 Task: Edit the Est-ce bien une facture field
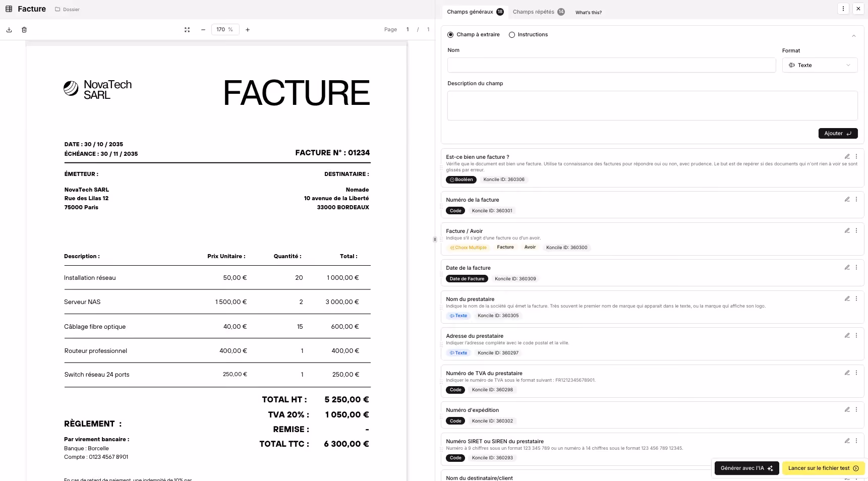pos(847,157)
